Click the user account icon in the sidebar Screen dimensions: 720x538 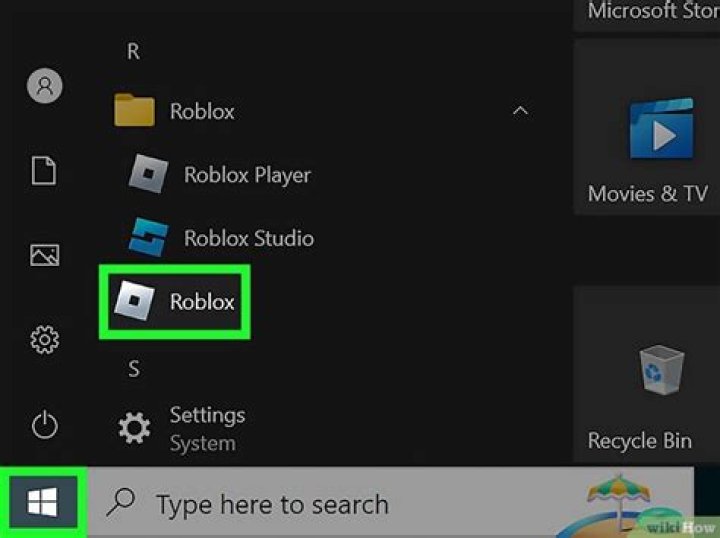tap(45, 86)
